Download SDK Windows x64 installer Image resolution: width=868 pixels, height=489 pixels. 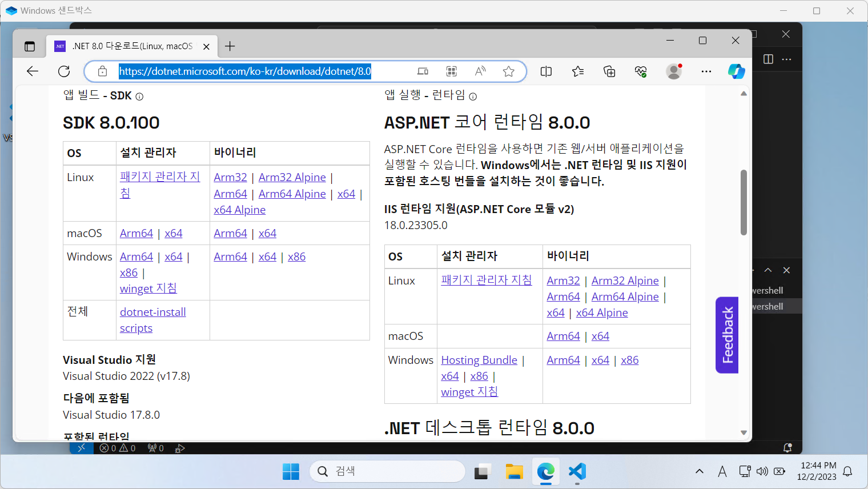(x=174, y=257)
